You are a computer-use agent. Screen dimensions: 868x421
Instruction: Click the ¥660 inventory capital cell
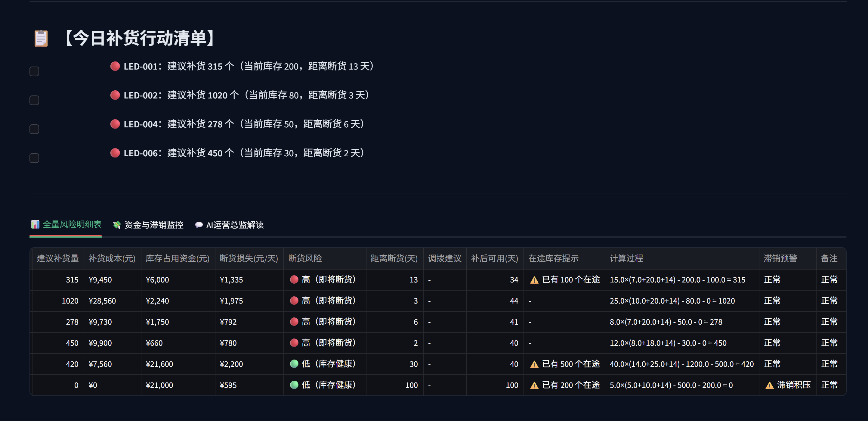click(x=178, y=343)
